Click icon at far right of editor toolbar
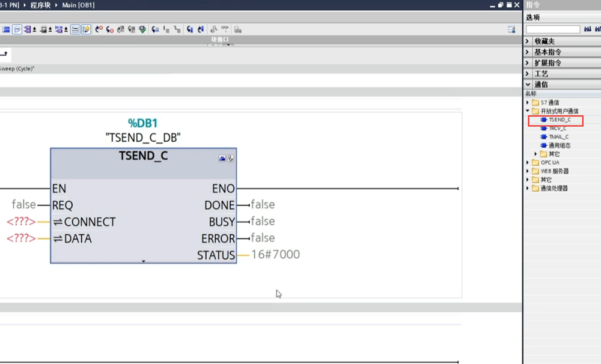This screenshot has width=601, height=364. point(511,29)
